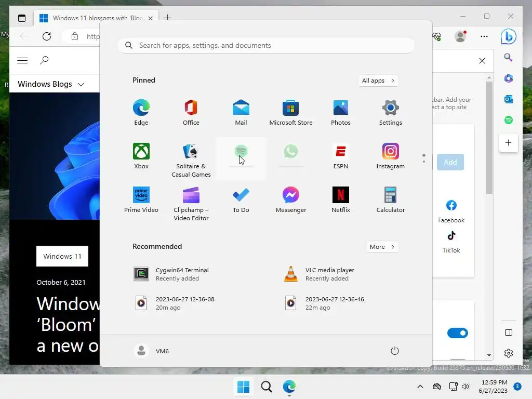Open the Edge pinned app
This screenshot has height=399, width=532.
tap(141, 113)
